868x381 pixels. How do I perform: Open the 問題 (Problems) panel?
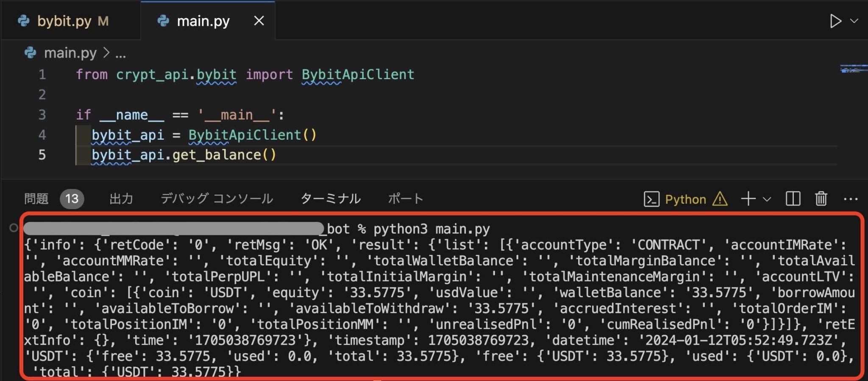pyautogui.click(x=36, y=199)
